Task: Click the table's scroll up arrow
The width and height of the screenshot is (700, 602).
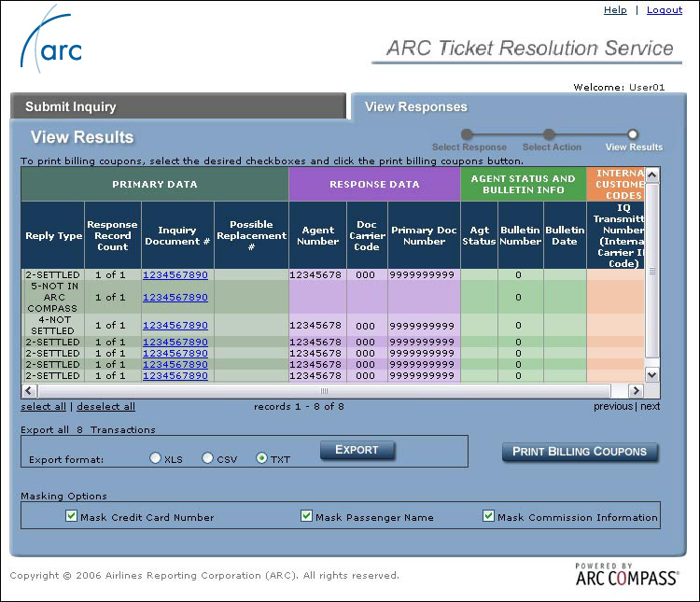Action: tap(651, 175)
